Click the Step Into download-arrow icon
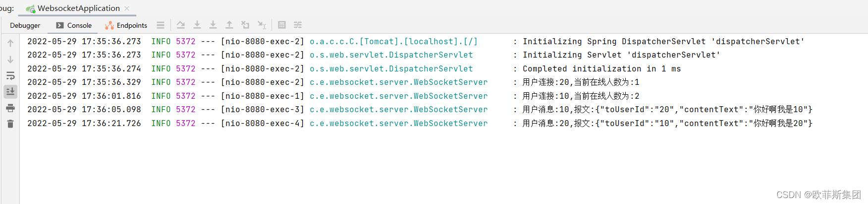The height and width of the screenshot is (204, 868). coord(197,25)
